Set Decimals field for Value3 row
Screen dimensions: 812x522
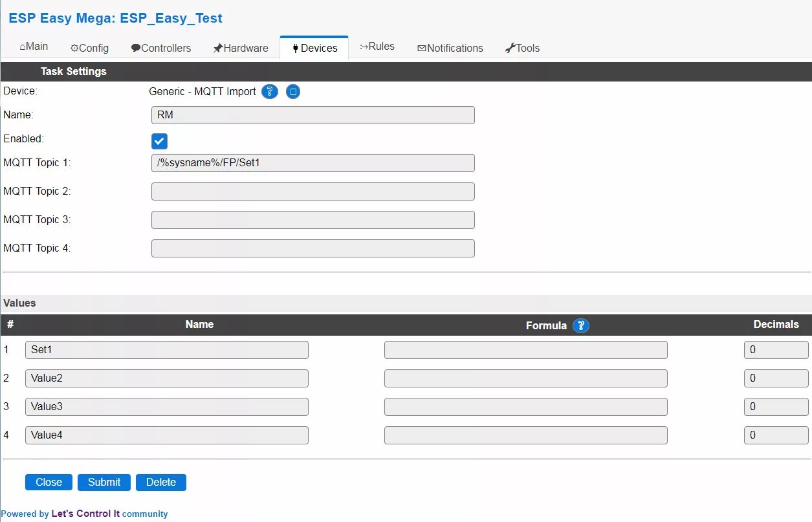776,407
